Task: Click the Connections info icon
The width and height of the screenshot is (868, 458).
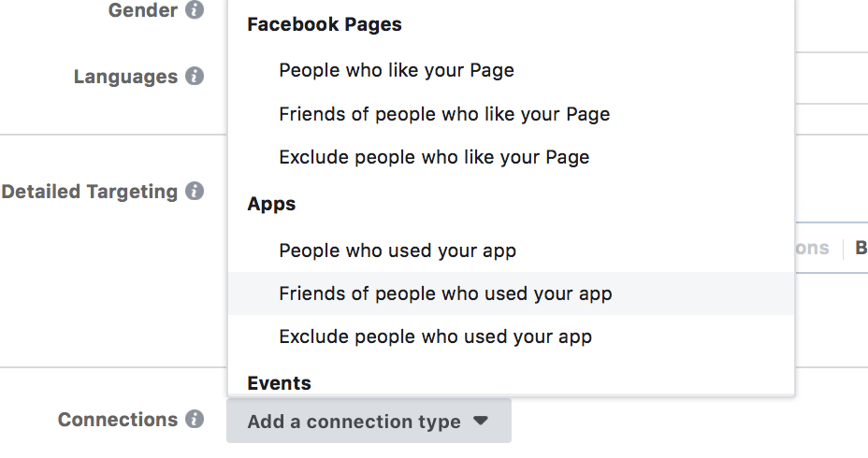Action: pyautogui.click(x=195, y=419)
